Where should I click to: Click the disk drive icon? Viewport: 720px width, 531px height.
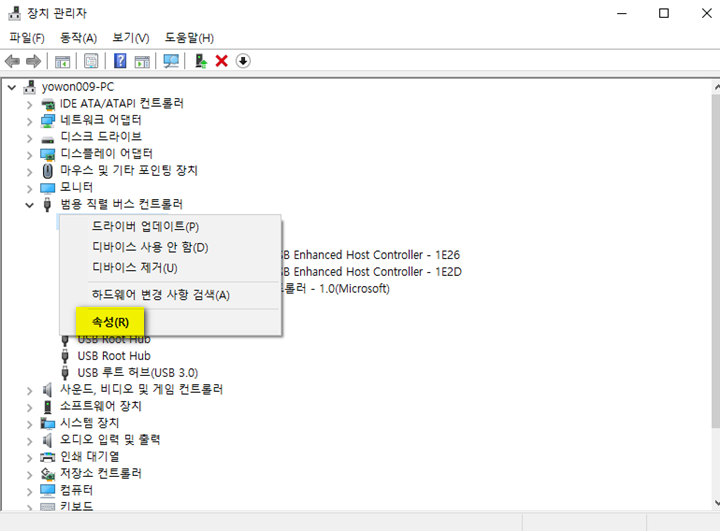tap(48, 139)
